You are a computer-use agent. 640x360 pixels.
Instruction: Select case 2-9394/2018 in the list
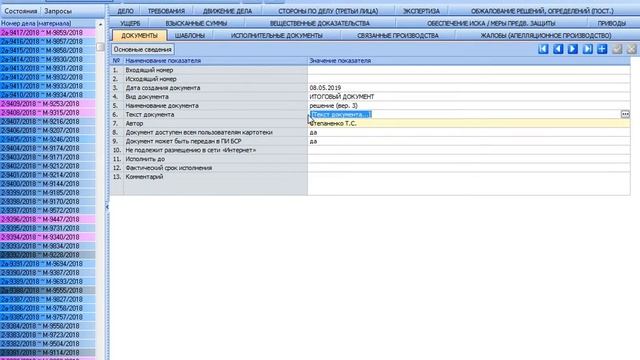click(48, 237)
